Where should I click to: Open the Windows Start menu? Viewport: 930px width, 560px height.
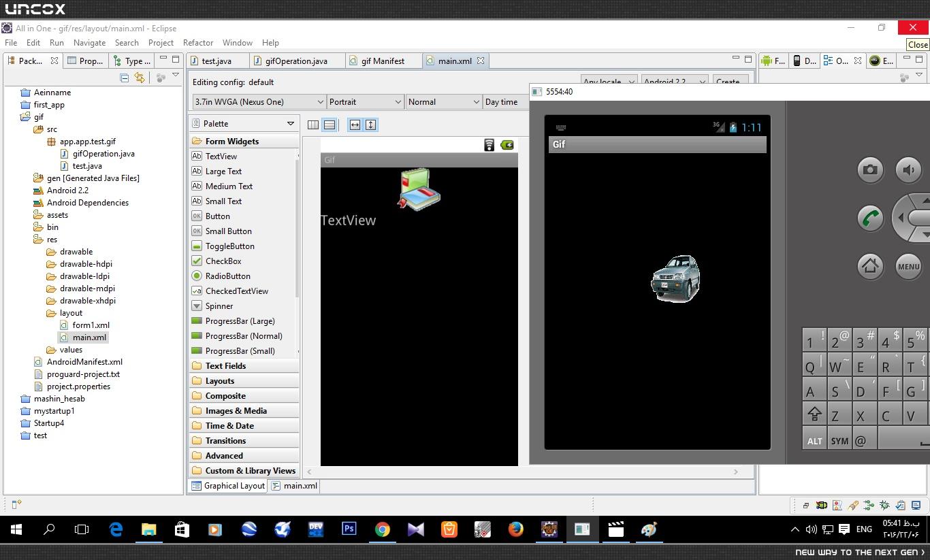[x=16, y=529]
